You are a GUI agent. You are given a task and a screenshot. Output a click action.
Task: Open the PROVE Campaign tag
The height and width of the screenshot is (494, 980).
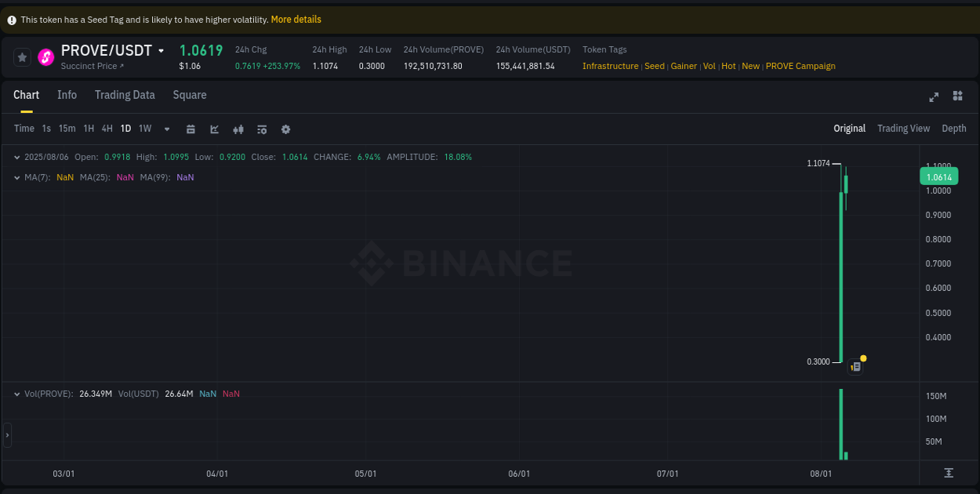(800, 66)
